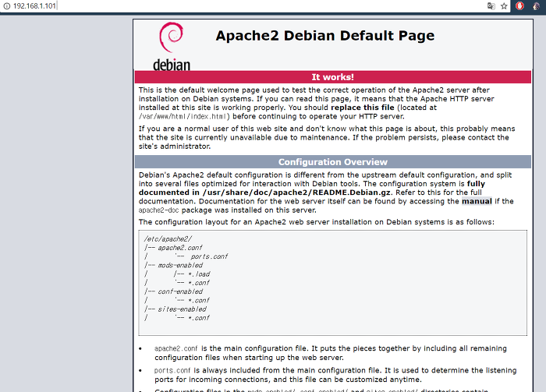The height and width of the screenshot is (392, 546).
Task: Open the AdBlock stop-hand extension icon
Action: pyautogui.click(x=520, y=6)
